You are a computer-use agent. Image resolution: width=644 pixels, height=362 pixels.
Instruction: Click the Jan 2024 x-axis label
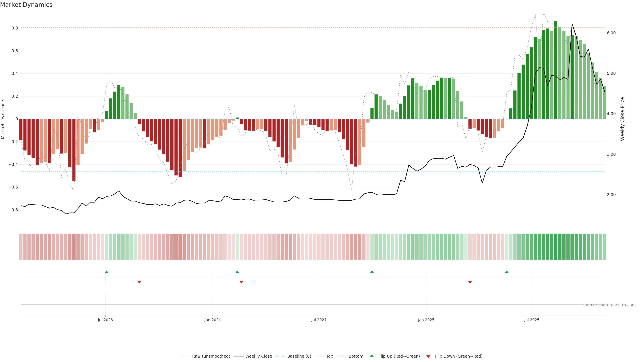click(212, 320)
